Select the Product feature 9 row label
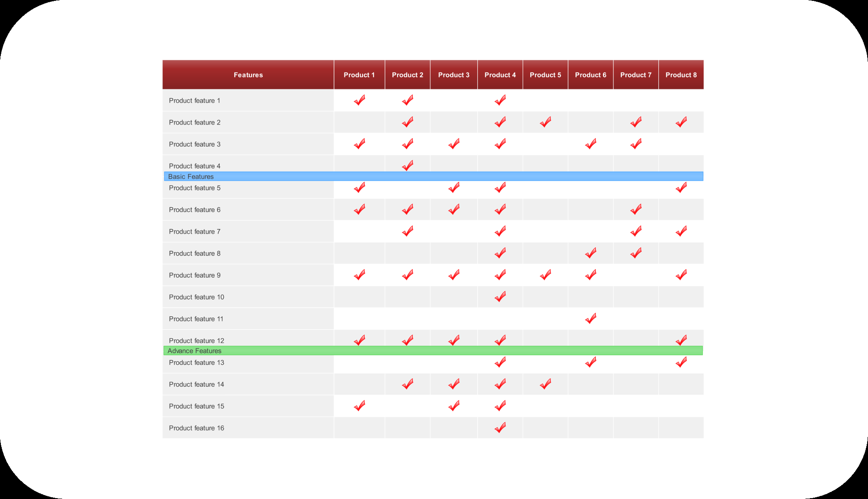The image size is (868, 499). pos(195,275)
